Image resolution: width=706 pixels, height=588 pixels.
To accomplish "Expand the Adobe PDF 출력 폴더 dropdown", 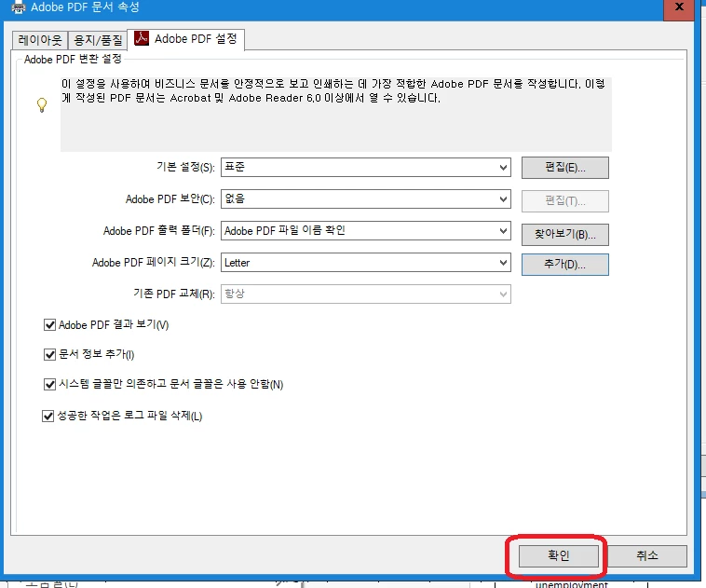I will [x=366, y=231].
